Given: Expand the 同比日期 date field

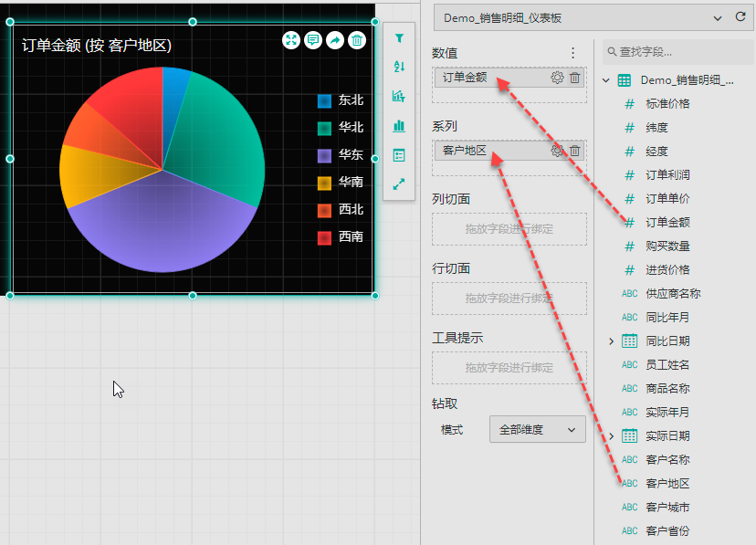Looking at the screenshot, I should (x=612, y=341).
